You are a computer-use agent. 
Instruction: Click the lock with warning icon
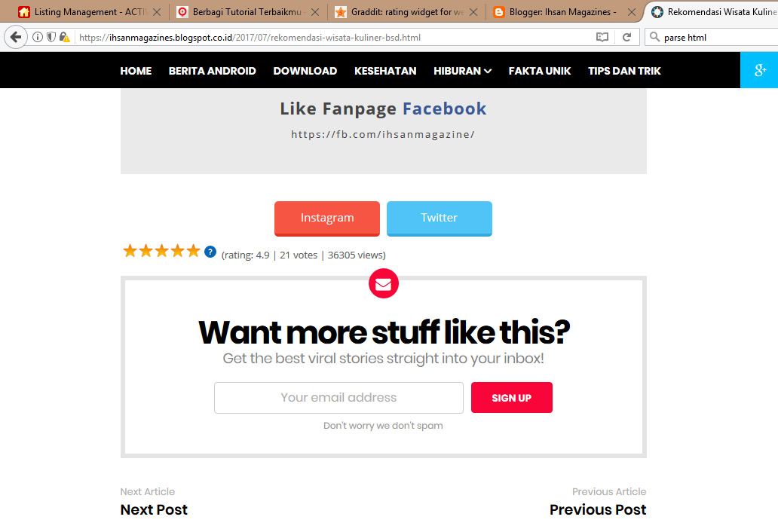click(65, 37)
